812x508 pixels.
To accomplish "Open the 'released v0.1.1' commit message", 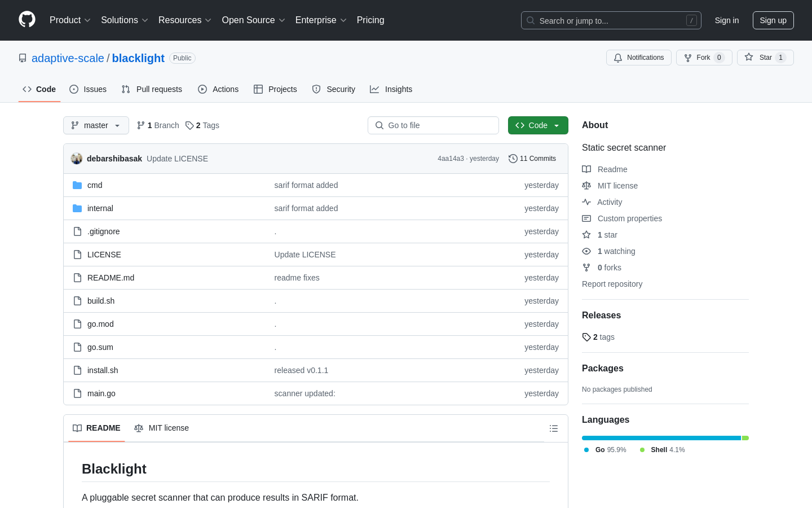I will pyautogui.click(x=301, y=370).
